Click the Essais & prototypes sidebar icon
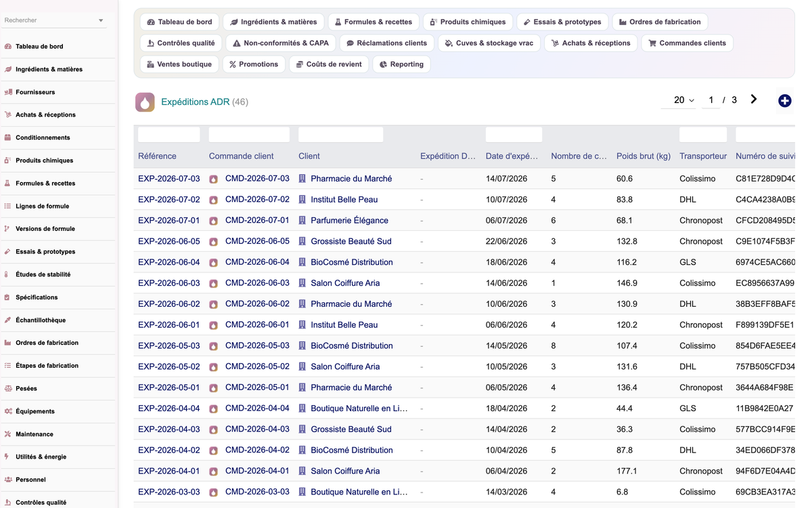 click(8, 252)
